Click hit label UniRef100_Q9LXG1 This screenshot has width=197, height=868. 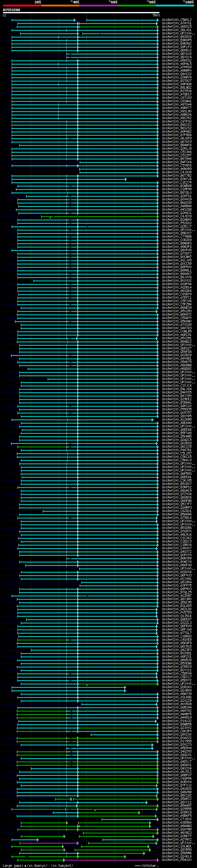point(177,30)
